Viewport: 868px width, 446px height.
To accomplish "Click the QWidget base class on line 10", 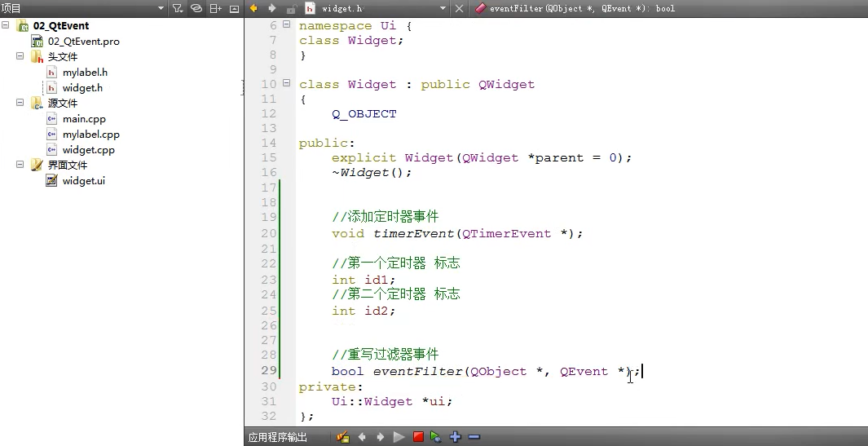I will point(506,84).
